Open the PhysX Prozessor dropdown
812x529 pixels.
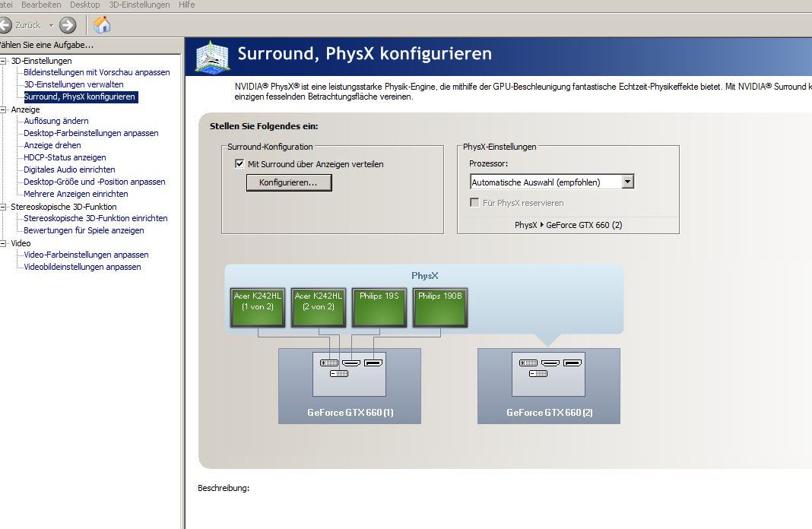tap(552, 182)
